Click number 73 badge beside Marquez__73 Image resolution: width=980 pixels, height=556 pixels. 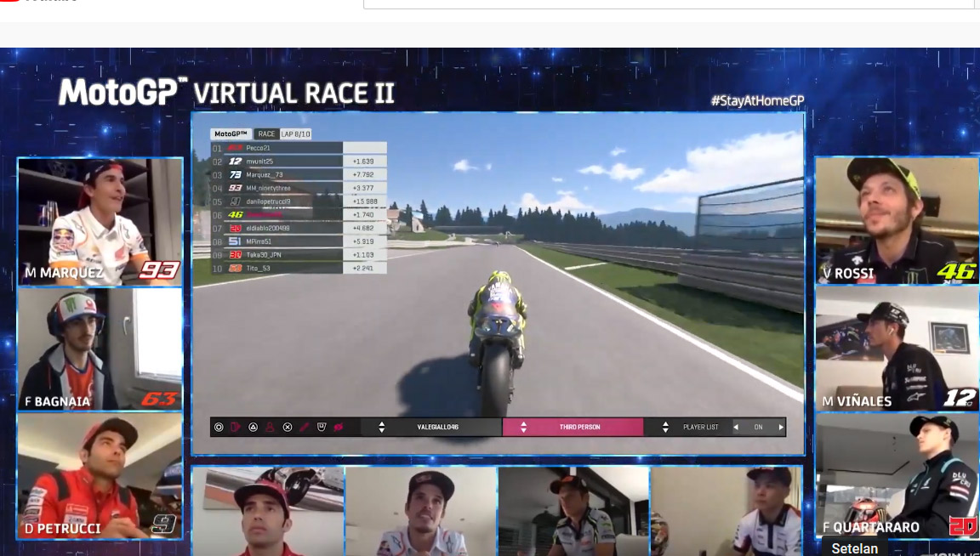tap(235, 175)
